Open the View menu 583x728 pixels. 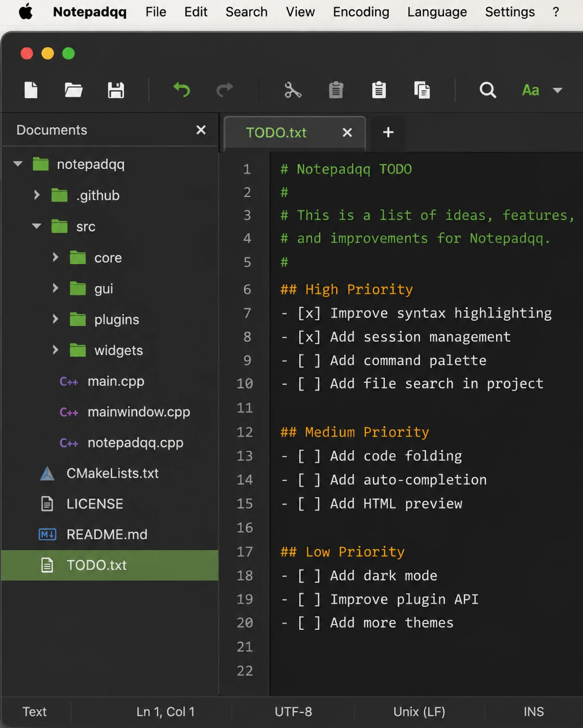pyautogui.click(x=300, y=12)
